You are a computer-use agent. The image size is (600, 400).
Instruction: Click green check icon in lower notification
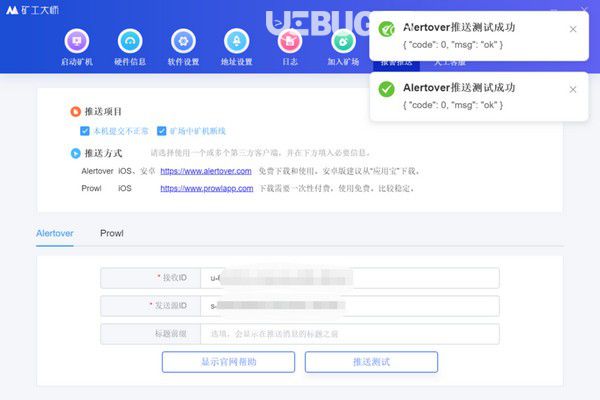click(x=386, y=89)
